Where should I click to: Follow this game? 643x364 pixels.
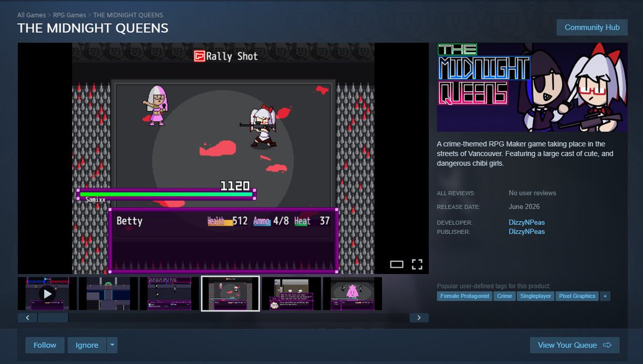45,345
